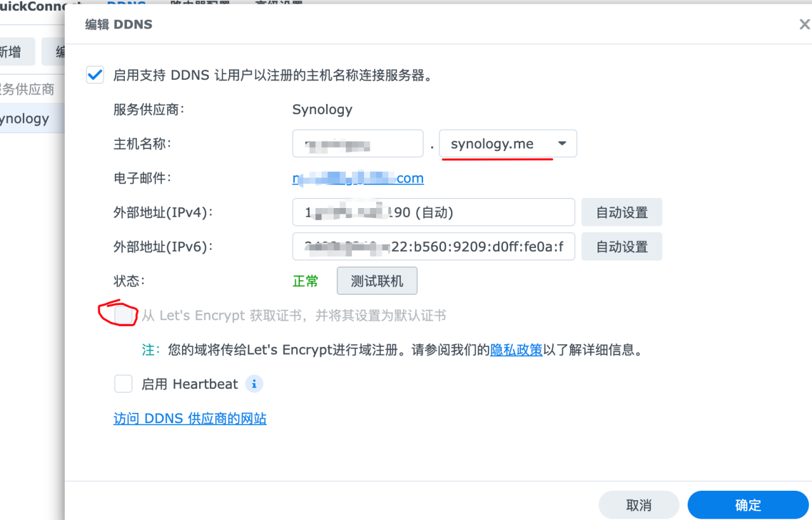Click inside the 主机名称 input field
This screenshot has width=812, height=520.
pos(357,143)
